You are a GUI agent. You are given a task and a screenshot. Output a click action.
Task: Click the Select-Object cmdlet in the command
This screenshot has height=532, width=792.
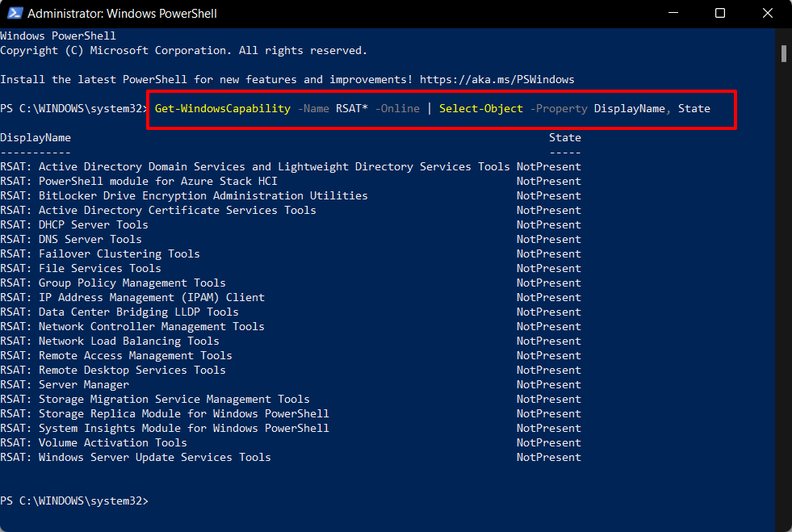click(x=480, y=107)
